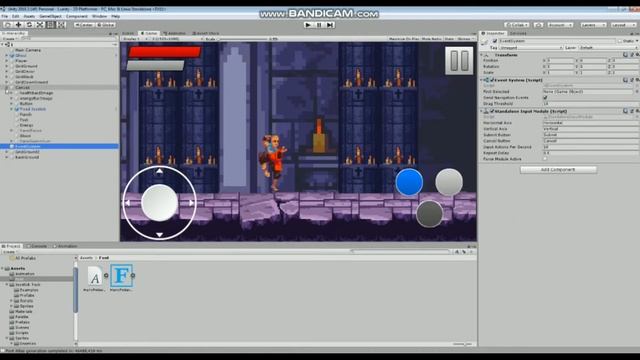Click the Add Component button
This screenshot has height=360, width=640.
(x=558, y=169)
